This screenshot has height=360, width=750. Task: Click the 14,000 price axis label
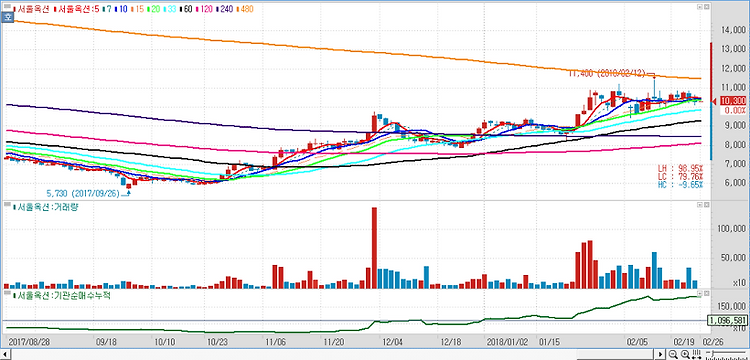tap(733, 30)
